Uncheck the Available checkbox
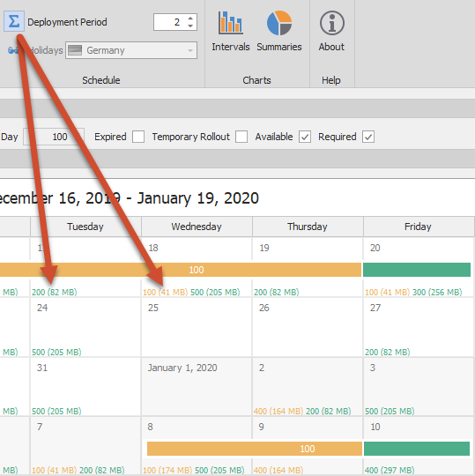This screenshot has width=475, height=476. point(305,137)
